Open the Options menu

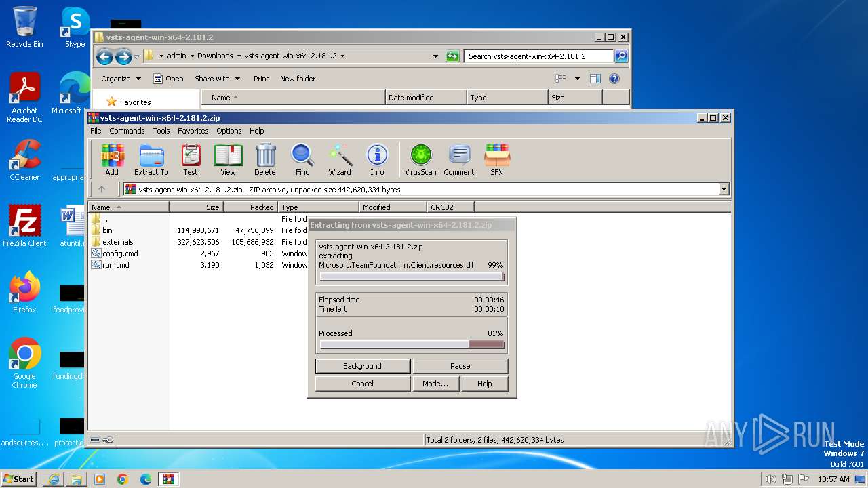(x=229, y=131)
